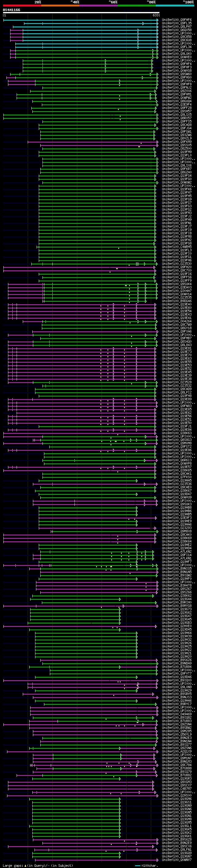Click the orange ~40% identity legend bar
Image resolution: width=197 pixels, height=868 pixels.
coord(60,6)
